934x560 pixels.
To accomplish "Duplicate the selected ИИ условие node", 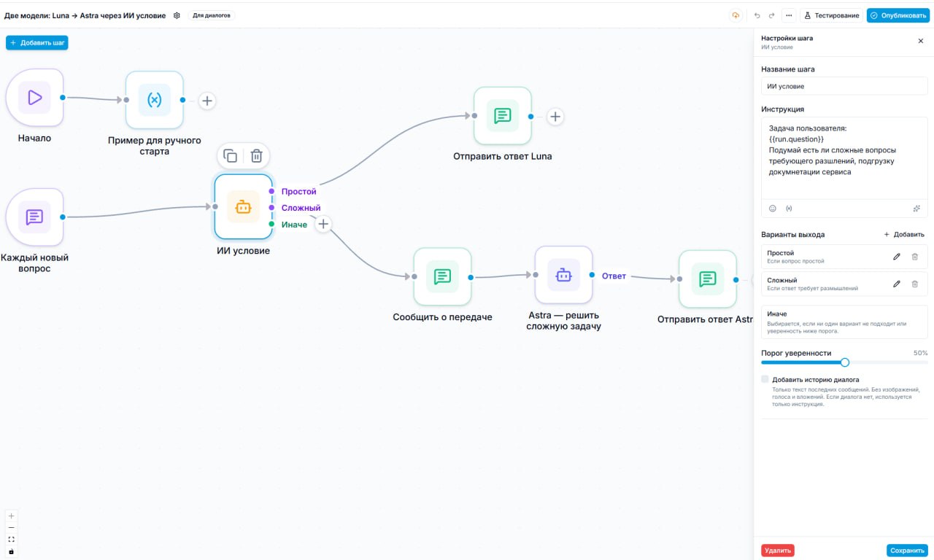I will pos(231,155).
